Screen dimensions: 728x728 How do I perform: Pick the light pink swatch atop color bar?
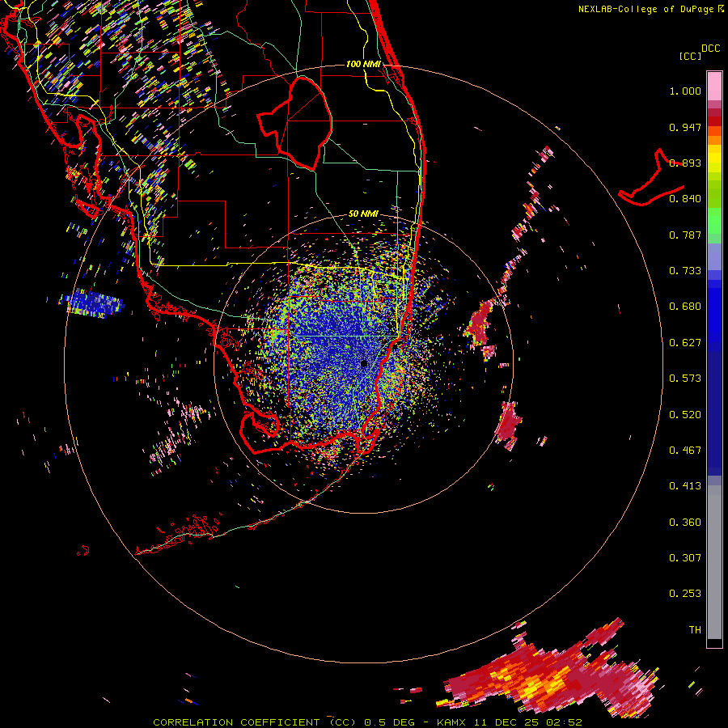click(714, 86)
